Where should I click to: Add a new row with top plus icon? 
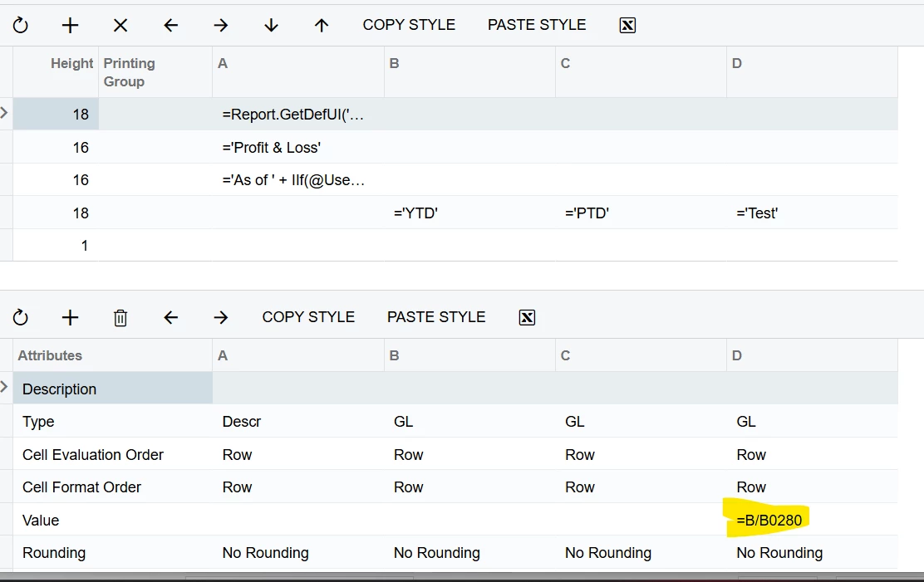70,26
